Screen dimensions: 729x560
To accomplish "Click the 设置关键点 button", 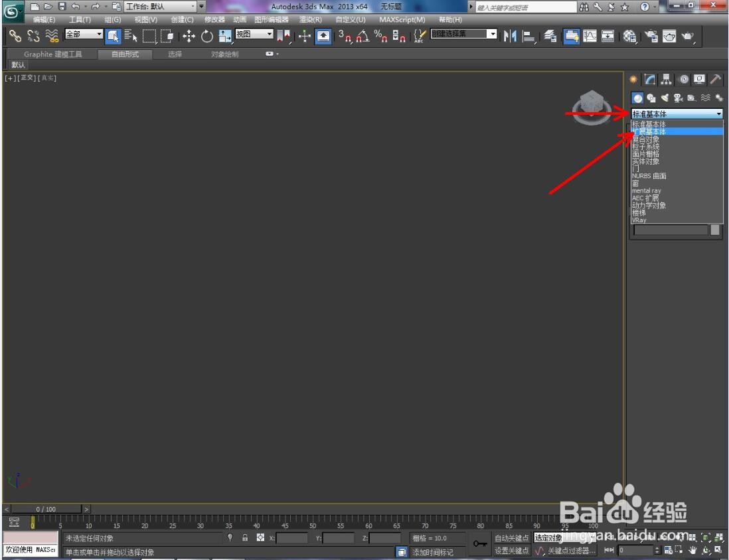I will 511,551.
